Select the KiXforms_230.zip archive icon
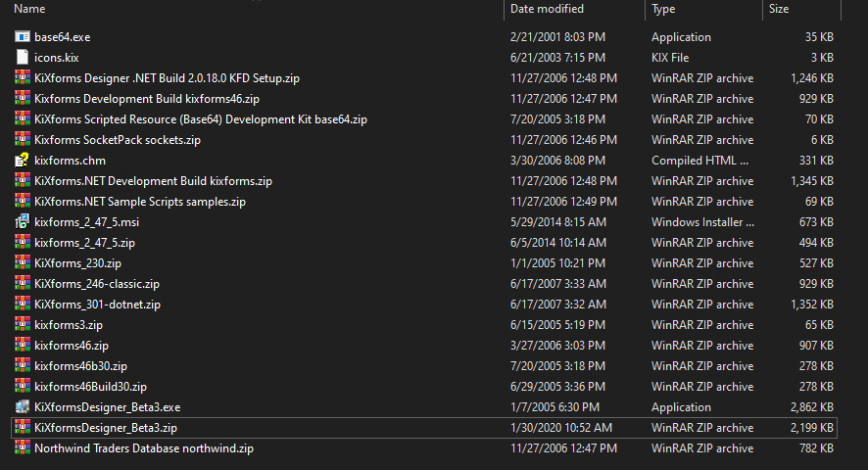Image resolution: width=868 pixels, height=470 pixels. tap(23, 263)
